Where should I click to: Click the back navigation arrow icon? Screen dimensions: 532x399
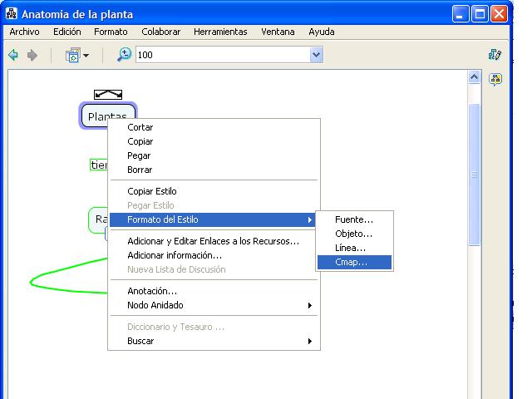(13, 55)
